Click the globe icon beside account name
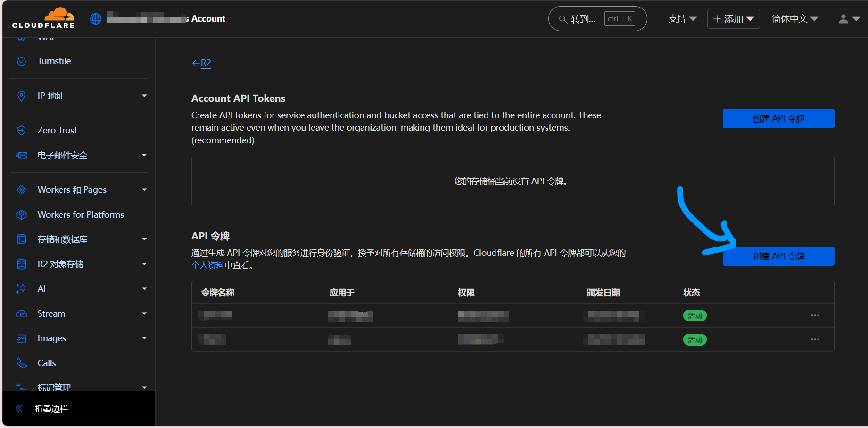868x428 pixels. [x=96, y=19]
